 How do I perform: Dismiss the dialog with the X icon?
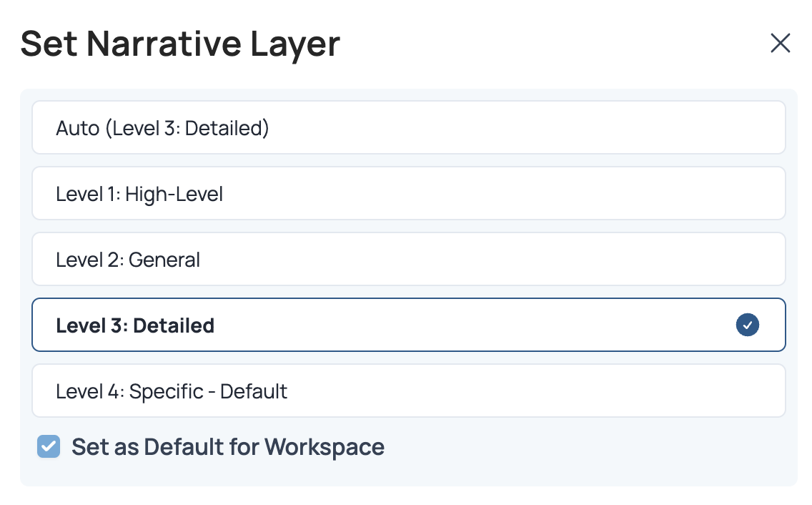780,44
